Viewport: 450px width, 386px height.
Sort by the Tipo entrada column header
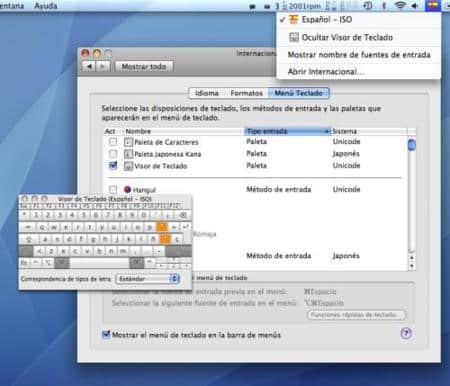(288, 131)
